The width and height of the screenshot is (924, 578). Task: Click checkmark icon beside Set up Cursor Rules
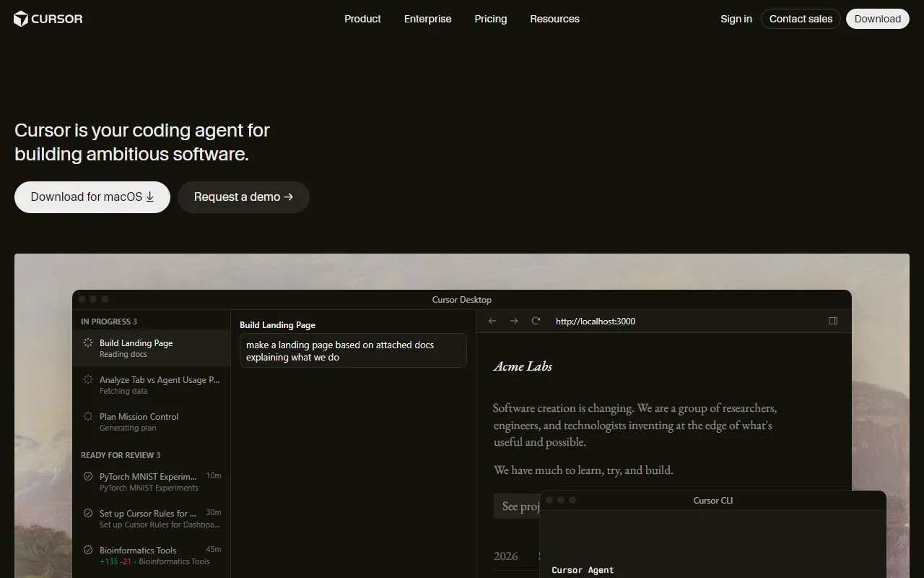(x=88, y=513)
